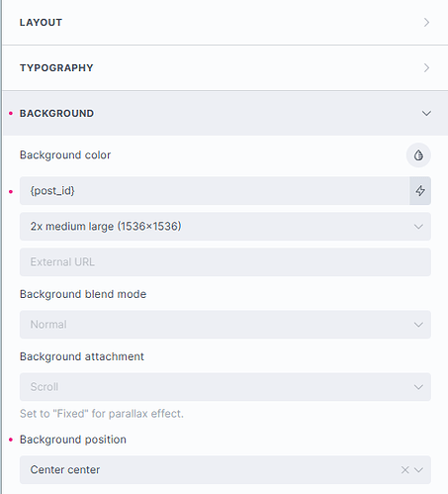The height and width of the screenshot is (494, 448).
Task: Click the dynamic data lightning bolt icon
Action: coord(420,191)
